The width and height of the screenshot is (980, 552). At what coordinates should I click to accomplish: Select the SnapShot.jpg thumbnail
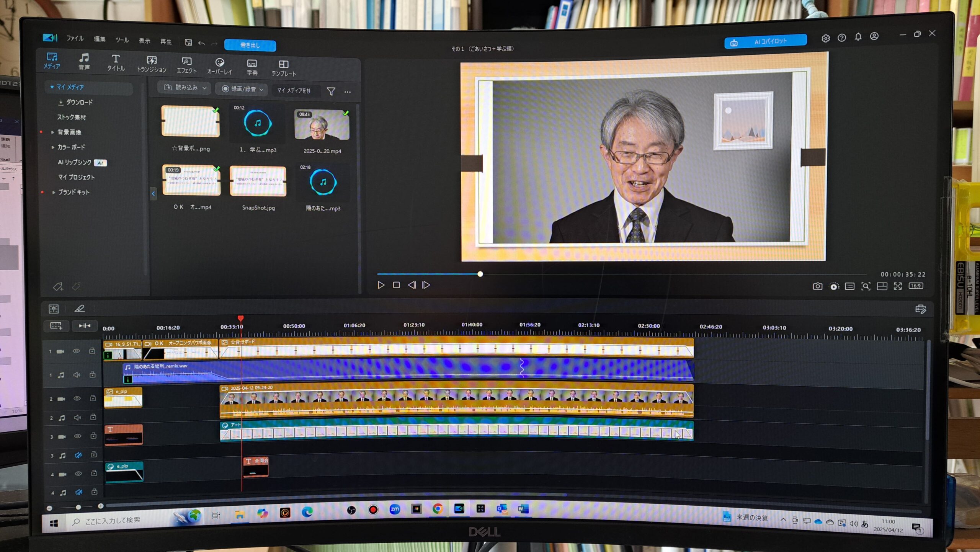(x=258, y=181)
